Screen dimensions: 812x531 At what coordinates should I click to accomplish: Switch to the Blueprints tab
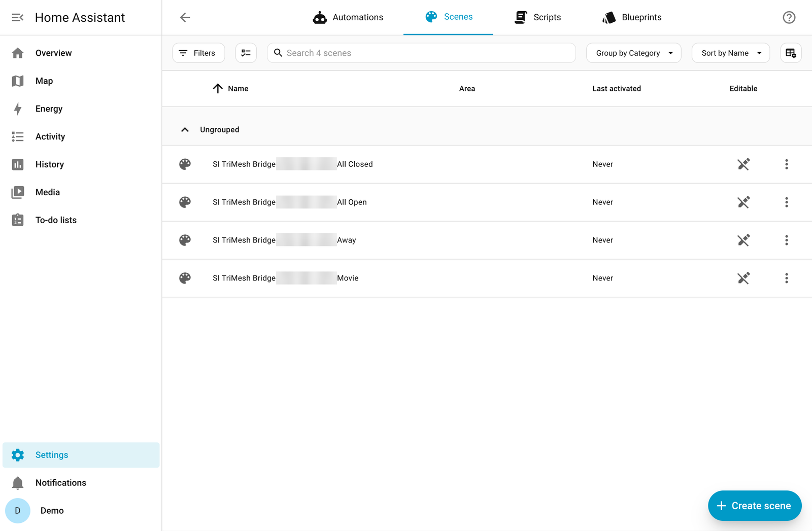point(632,17)
